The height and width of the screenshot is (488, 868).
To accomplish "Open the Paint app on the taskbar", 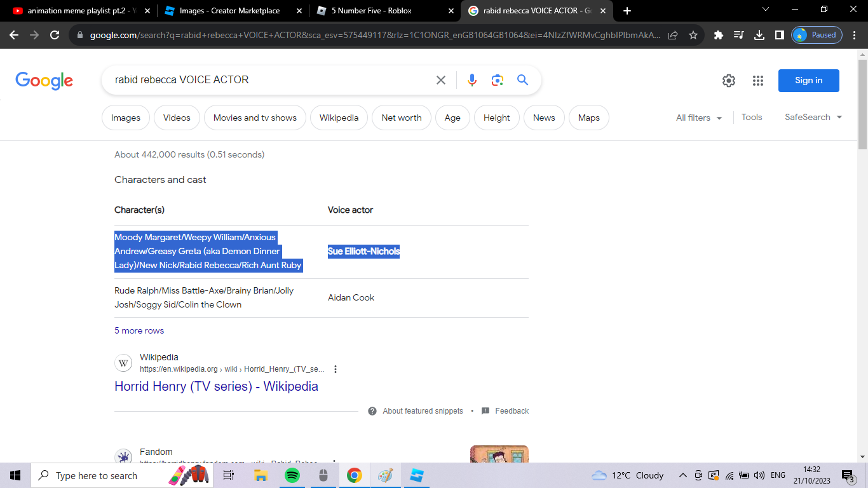I will tap(386, 475).
